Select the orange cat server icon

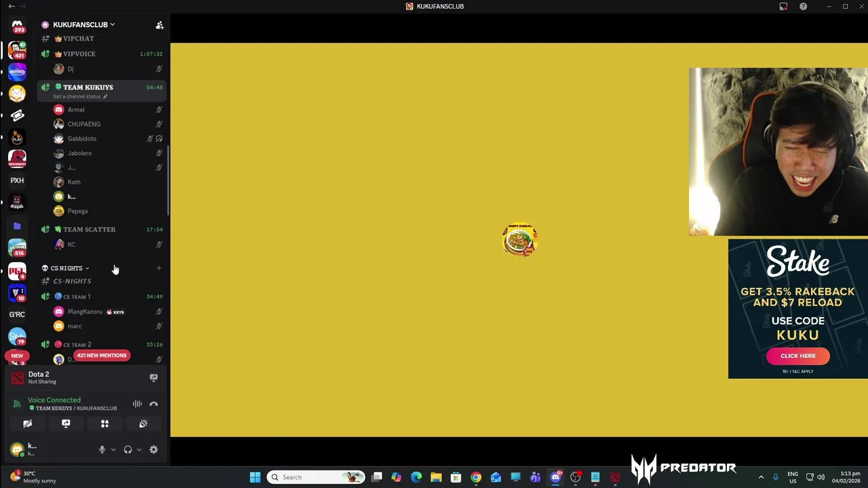click(17, 94)
